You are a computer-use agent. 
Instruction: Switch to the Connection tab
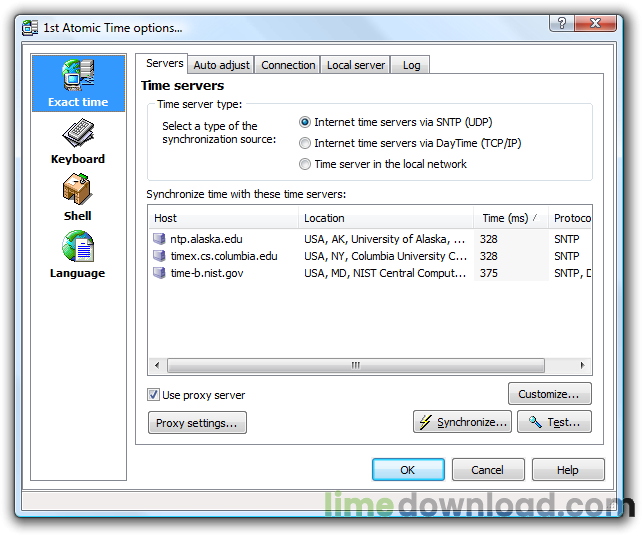pyautogui.click(x=288, y=65)
